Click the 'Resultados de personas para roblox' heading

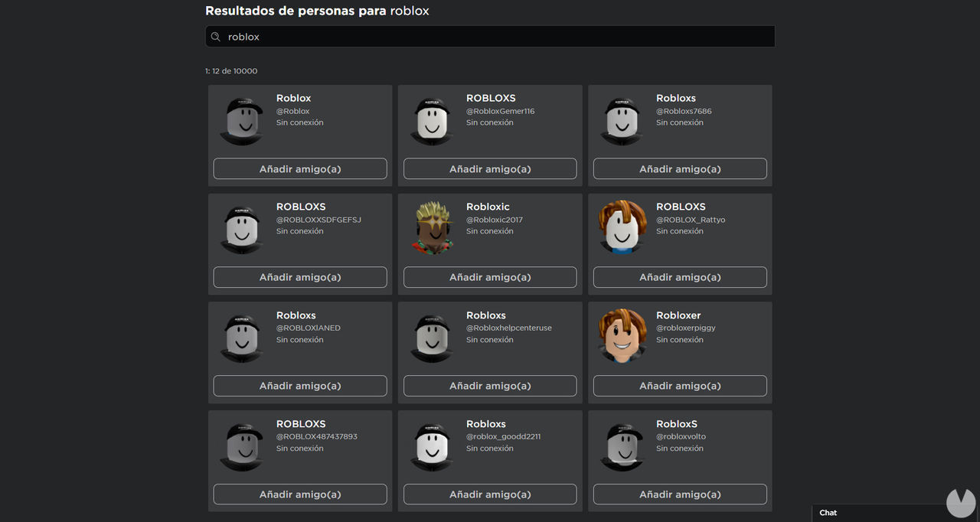(317, 11)
